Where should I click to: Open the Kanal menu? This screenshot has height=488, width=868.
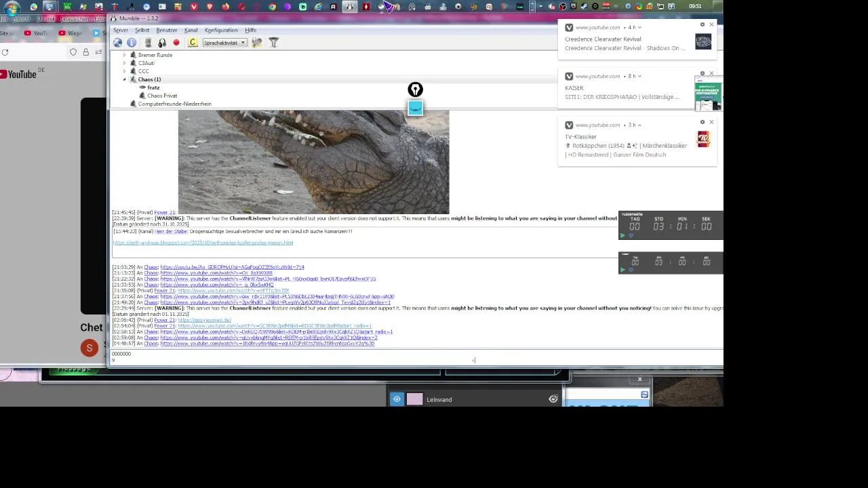click(x=191, y=30)
